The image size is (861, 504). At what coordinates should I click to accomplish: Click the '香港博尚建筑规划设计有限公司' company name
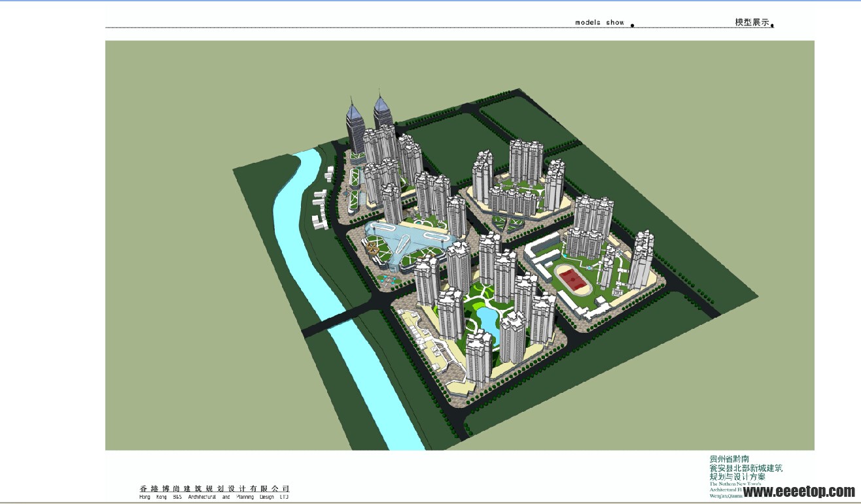pyautogui.click(x=215, y=488)
